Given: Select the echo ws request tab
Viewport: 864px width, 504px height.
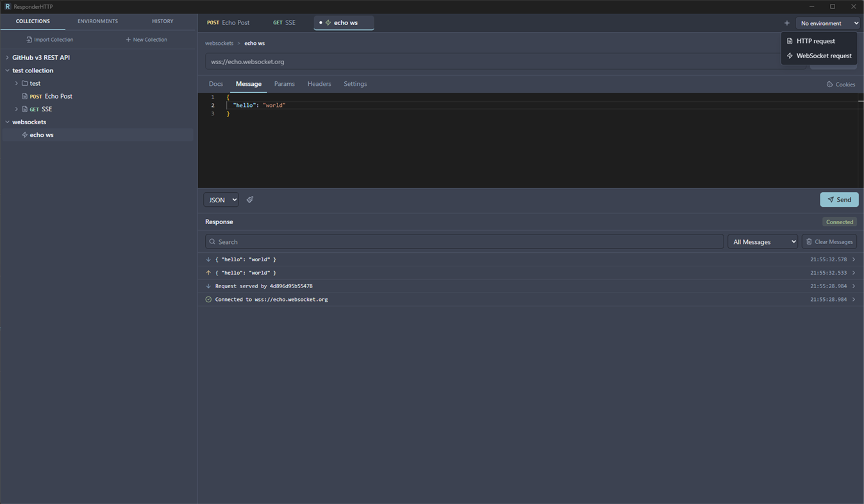Looking at the screenshot, I should point(344,23).
